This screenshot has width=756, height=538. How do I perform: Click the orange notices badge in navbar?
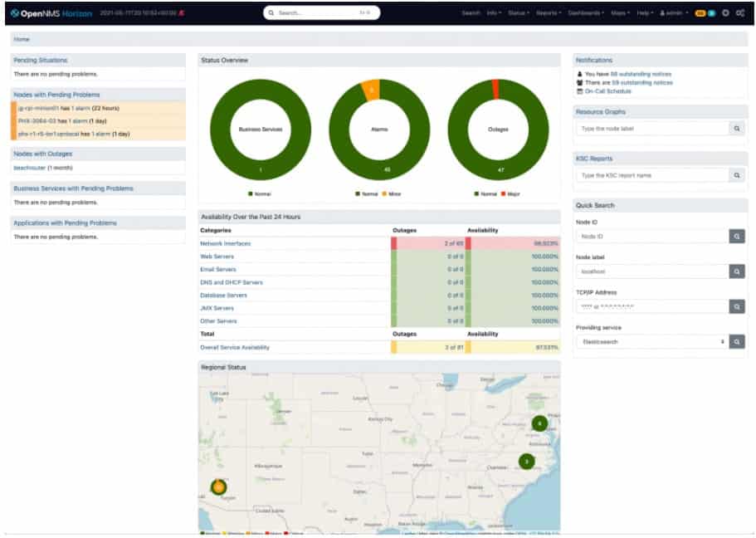700,13
